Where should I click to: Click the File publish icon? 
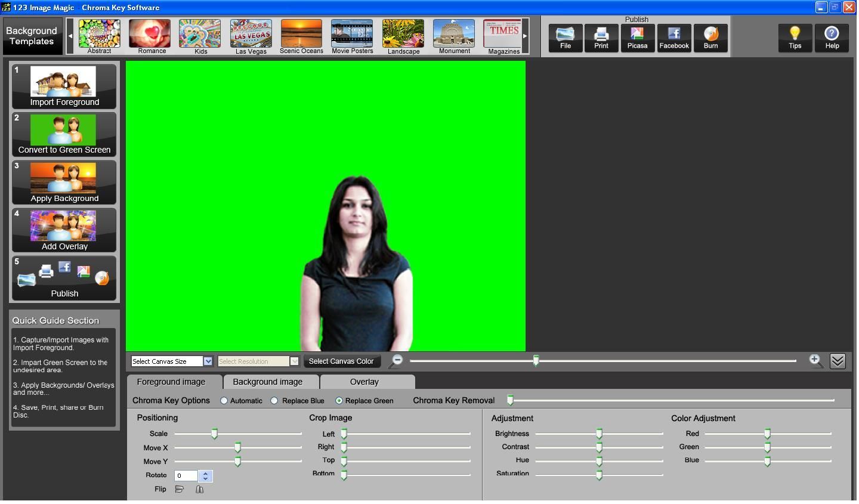[x=565, y=38]
